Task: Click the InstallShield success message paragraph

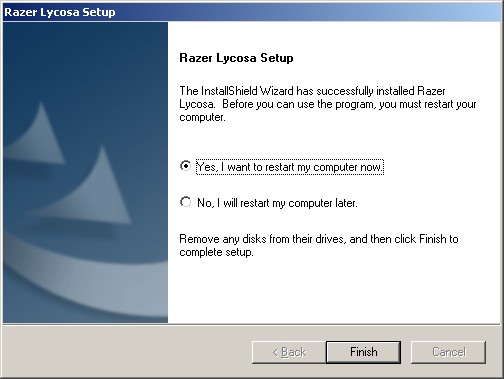Action: pyautogui.click(x=328, y=104)
